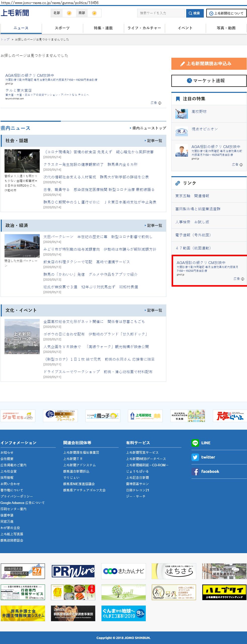Click the 高校野球 baseball thumbnail icon
247x644 pixels.
coord(181,114)
